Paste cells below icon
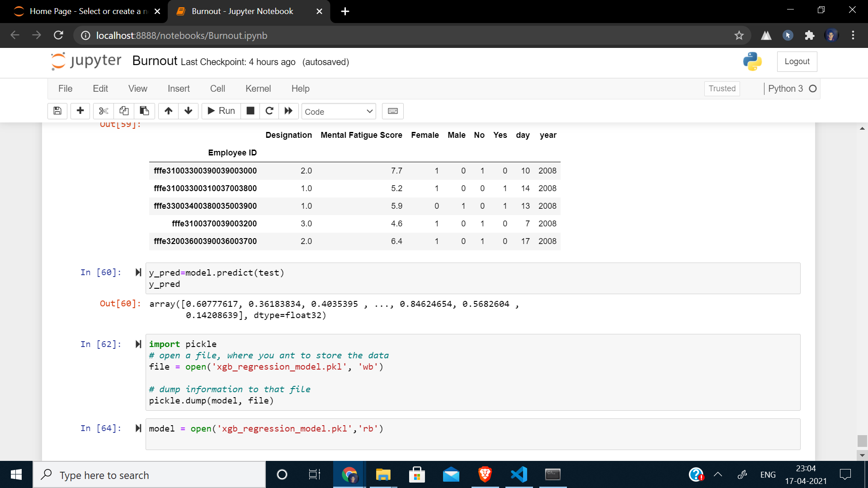This screenshot has width=868, height=488. 144,111
